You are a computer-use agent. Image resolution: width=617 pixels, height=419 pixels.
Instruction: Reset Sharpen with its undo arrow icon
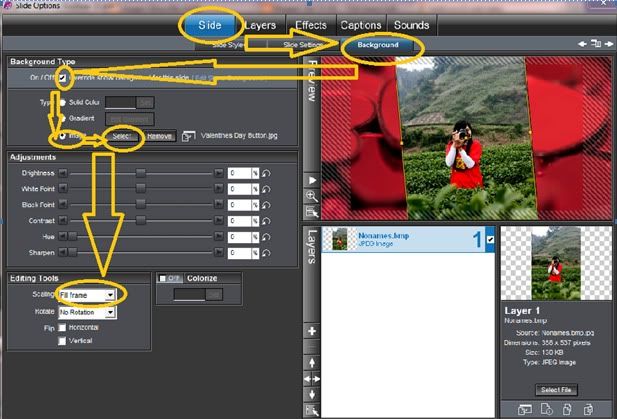267,253
